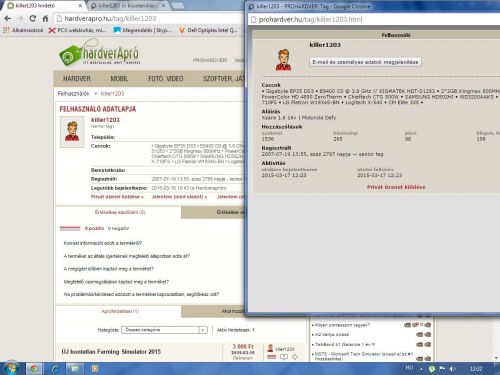The width and height of the screenshot is (500, 375).
Task: Open the browser home page
Action: coord(45,19)
